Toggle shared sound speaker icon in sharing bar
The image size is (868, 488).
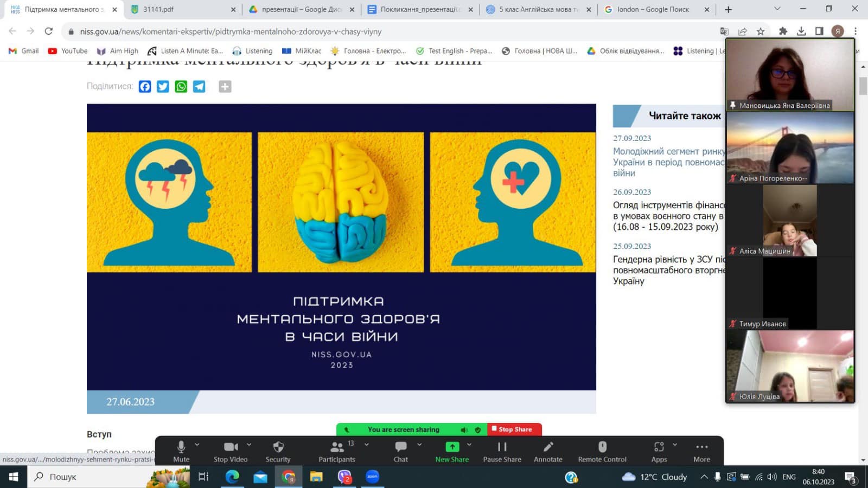click(464, 430)
